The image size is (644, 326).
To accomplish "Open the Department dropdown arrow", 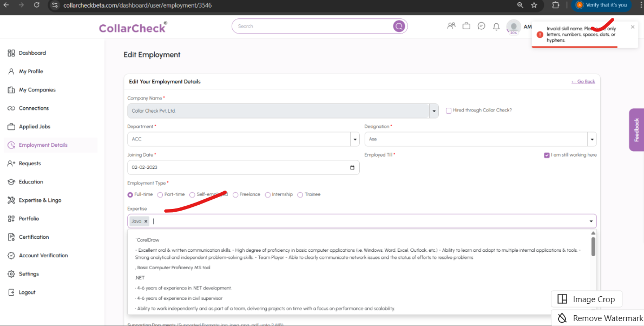I will (x=355, y=139).
